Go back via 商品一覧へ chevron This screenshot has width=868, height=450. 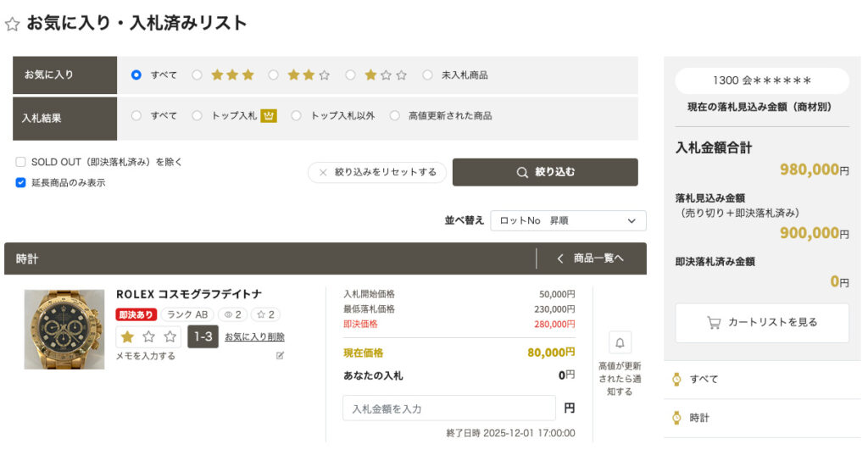[x=560, y=258]
